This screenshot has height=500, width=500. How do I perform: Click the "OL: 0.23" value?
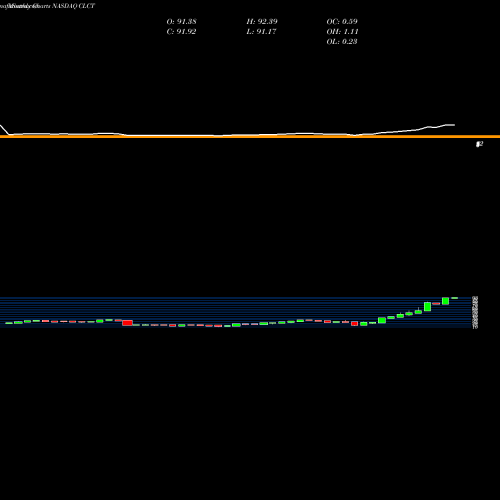[x=342, y=41]
